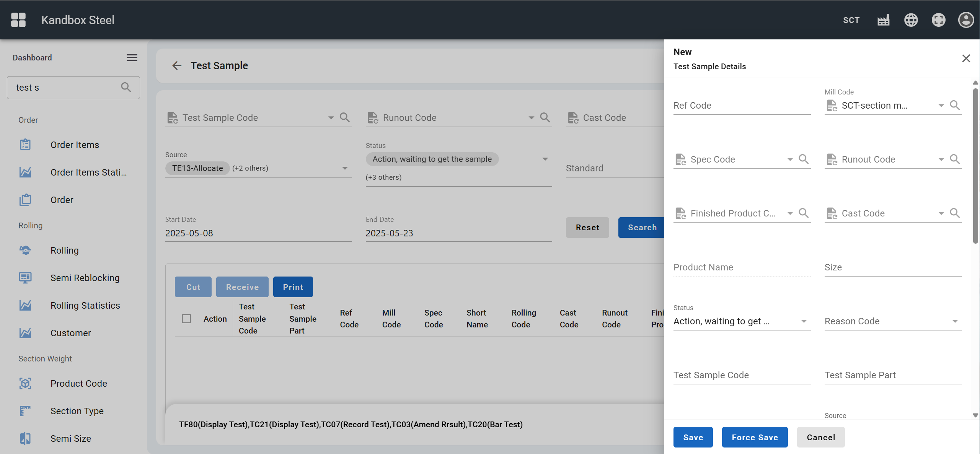Screen dimensions: 980x454
Task: Click the details panel vertical scrollbar
Action: [975, 164]
